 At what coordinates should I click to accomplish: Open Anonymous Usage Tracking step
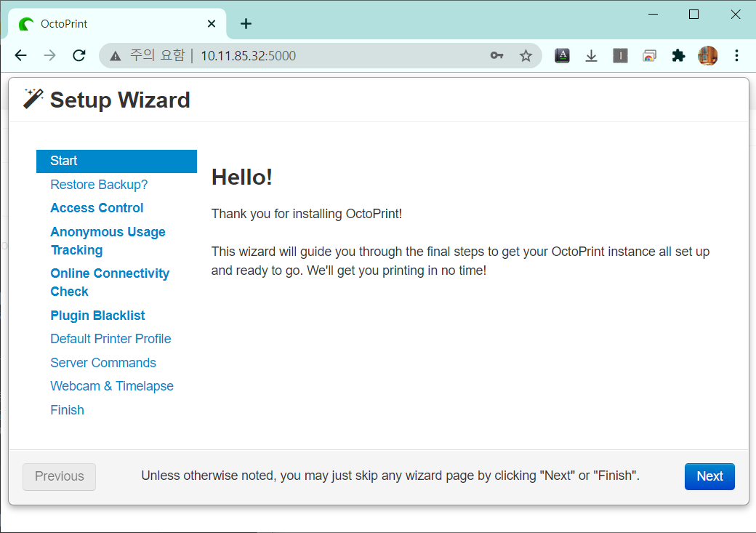coord(108,241)
